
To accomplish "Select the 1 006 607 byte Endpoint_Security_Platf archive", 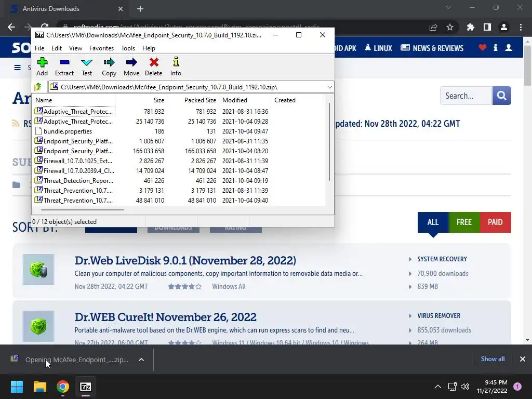I will (74, 141).
